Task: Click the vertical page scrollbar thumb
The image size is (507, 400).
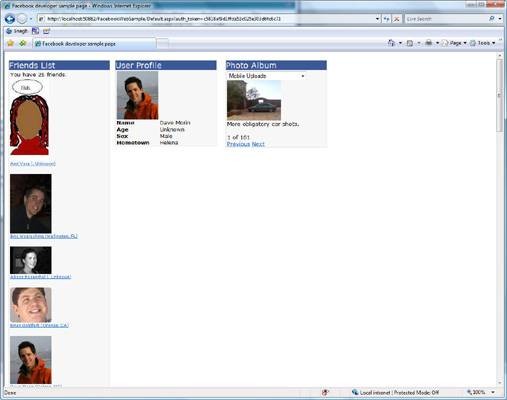Action: click(x=499, y=95)
